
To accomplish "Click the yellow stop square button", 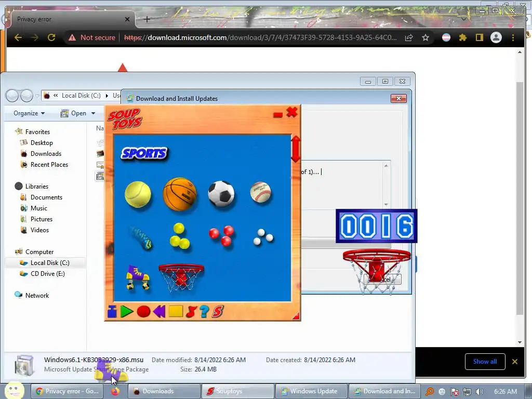I will (176, 312).
